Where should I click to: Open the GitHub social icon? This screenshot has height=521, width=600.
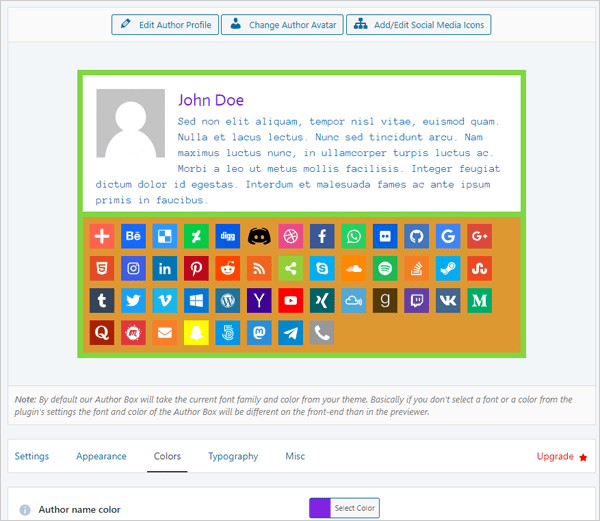click(416, 236)
